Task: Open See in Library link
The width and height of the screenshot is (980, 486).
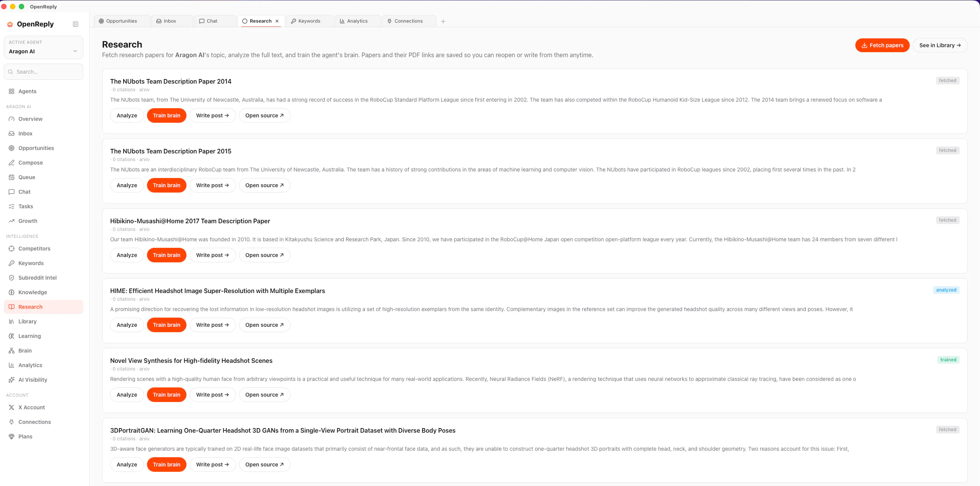Action: point(940,45)
